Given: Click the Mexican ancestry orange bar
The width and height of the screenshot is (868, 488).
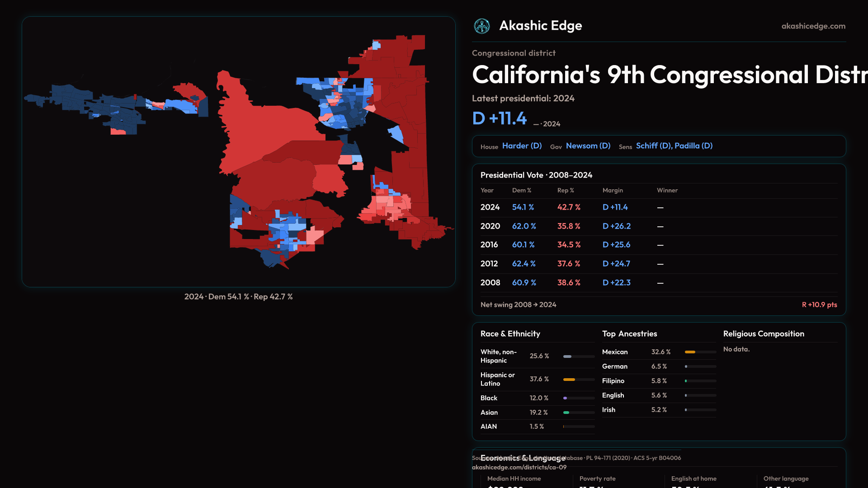Looking at the screenshot, I should pos(690,352).
